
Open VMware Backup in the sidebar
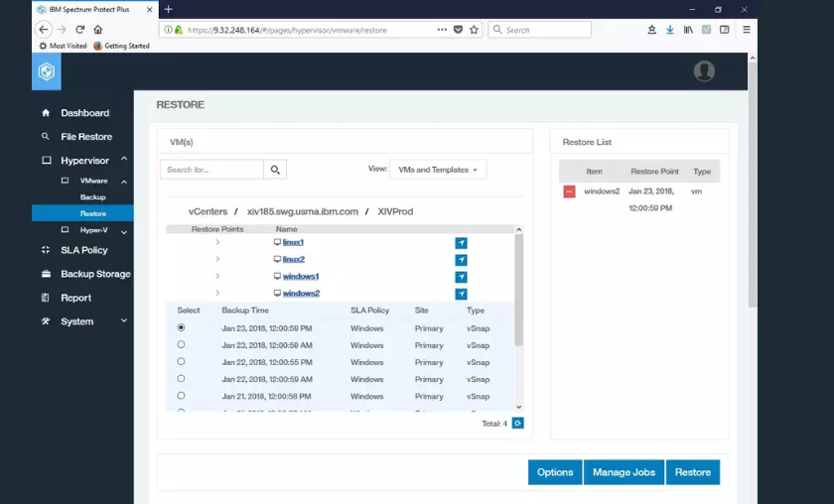tap(92, 197)
